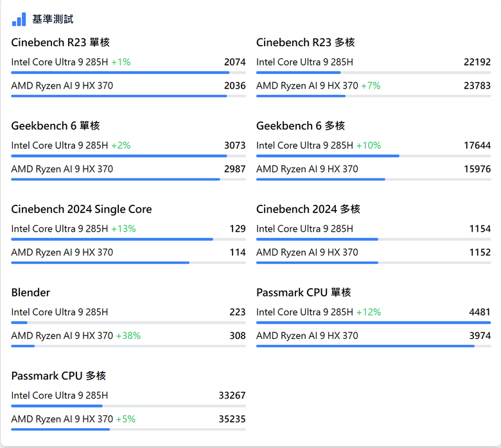Image resolution: width=501 pixels, height=448 pixels.
Task: Click Intel bar under Geekbench 6 多核
Action: pyautogui.click(x=374, y=156)
